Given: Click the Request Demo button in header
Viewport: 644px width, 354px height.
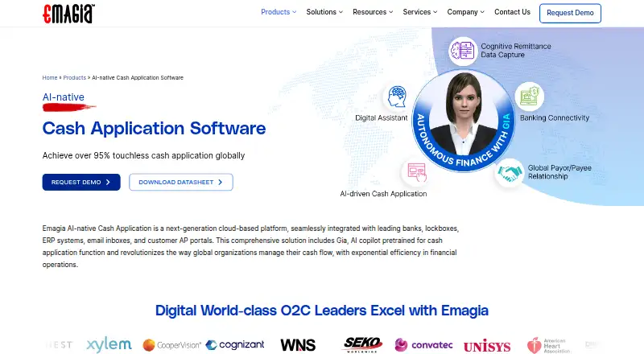Looking at the screenshot, I should tap(570, 13).
